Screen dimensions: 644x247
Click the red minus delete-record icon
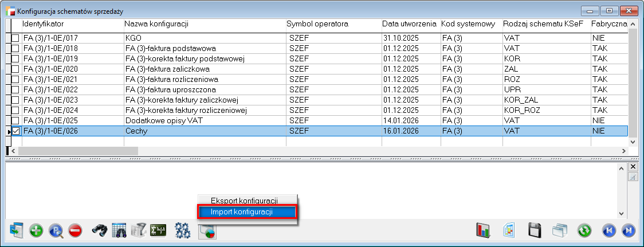click(75, 231)
